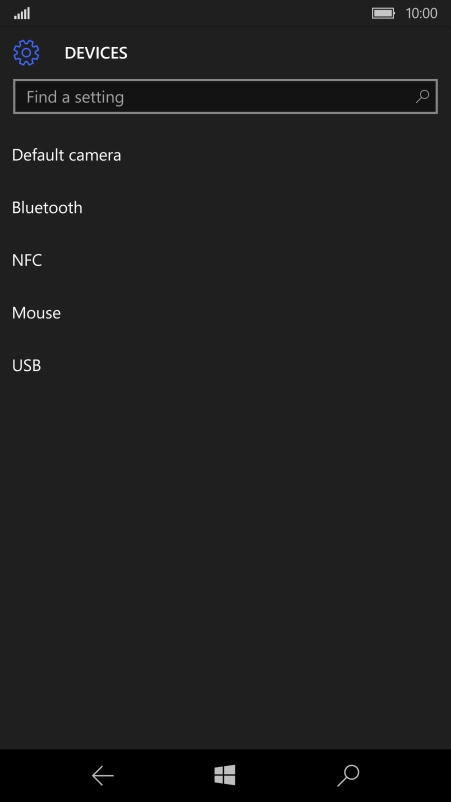Open the Bluetooth settings page
Viewport: 451px width, 802px height.
pyautogui.click(x=226, y=208)
